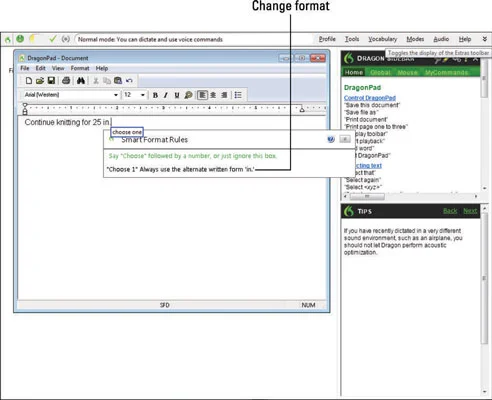Image resolution: width=492 pixels, height=400 pixels.
Task: Save the document with the floppy disk icon
Action: pos(51,80)
